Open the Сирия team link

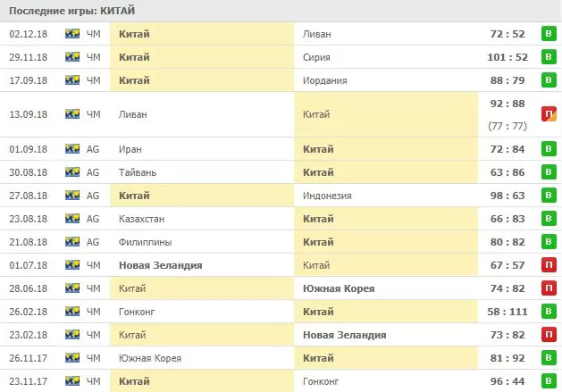[x=316, y=57]
